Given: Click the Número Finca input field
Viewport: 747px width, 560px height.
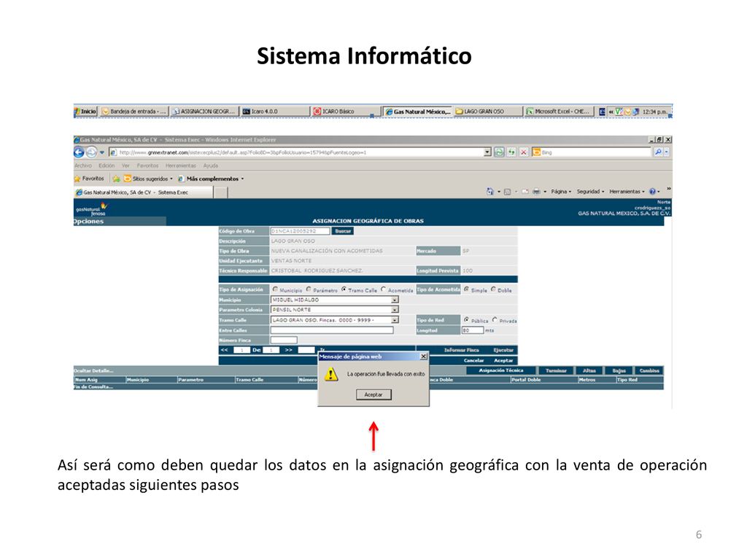Looking at the screenshot, I should click(x=284, y=340).
